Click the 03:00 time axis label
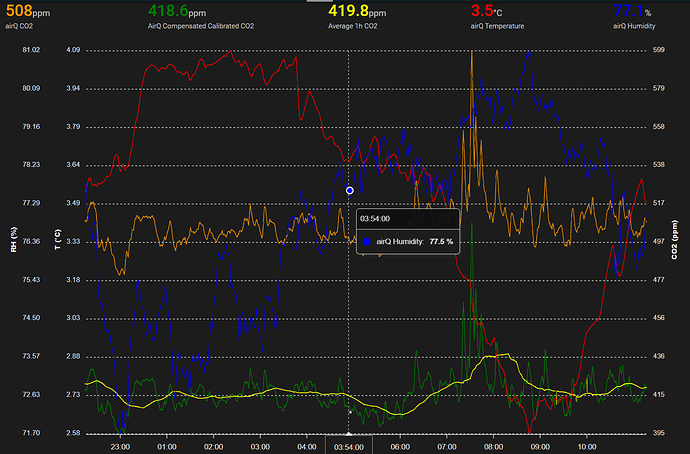 tap(260, 447)
